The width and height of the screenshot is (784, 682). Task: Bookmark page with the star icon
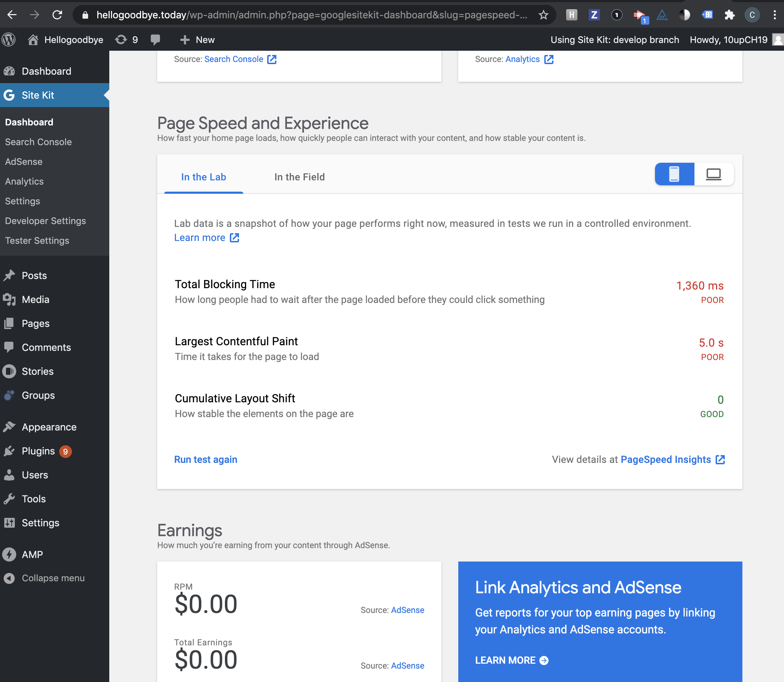[543, 15]
